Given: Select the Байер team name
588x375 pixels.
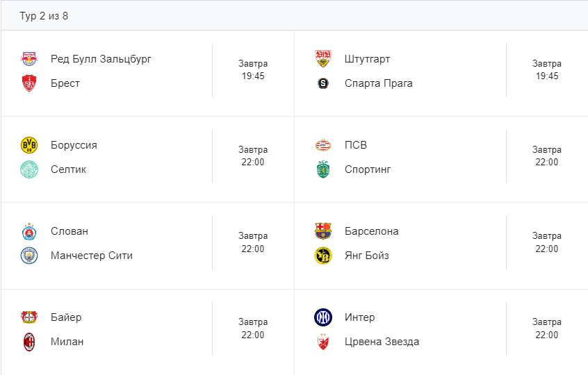Looking at the screenshot, I should click(x=66, y=317).
